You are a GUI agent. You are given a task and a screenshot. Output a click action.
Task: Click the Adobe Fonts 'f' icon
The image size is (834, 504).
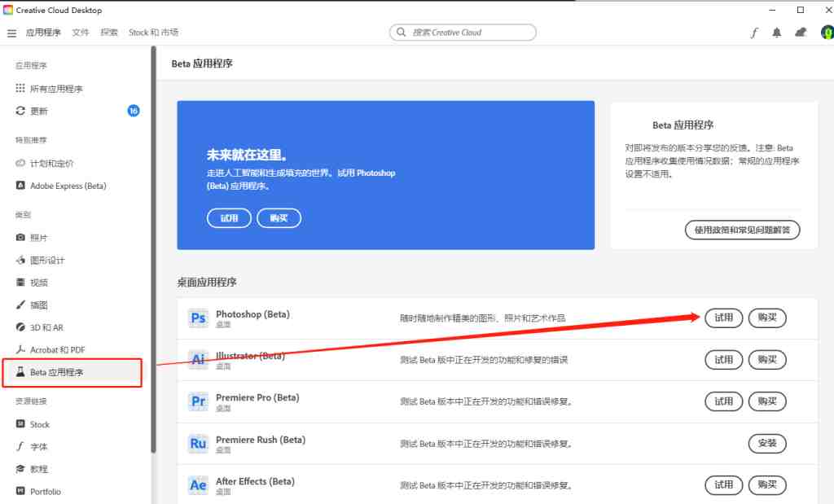[755, 33]
